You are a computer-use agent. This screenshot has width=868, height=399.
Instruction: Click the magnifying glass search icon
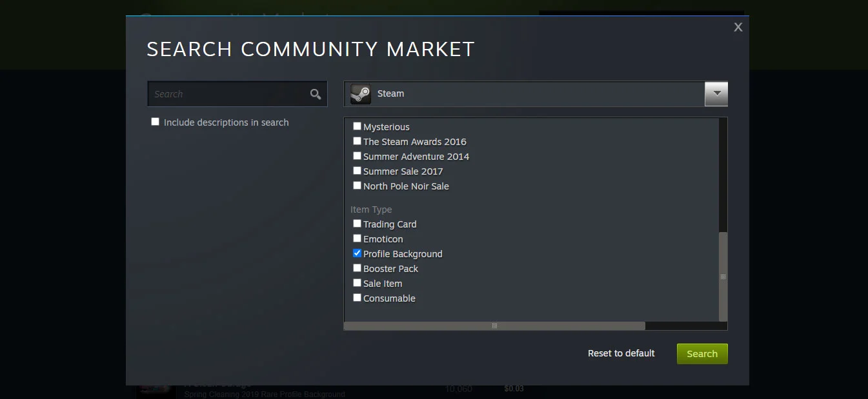[x=316, y=94]
